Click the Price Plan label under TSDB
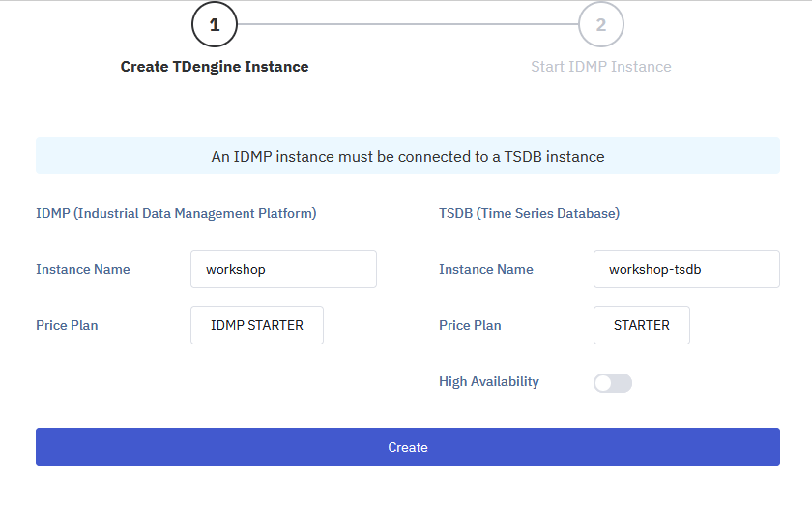Image resolution: width=812 pixels, height=508 pixels. pos(470,326)
